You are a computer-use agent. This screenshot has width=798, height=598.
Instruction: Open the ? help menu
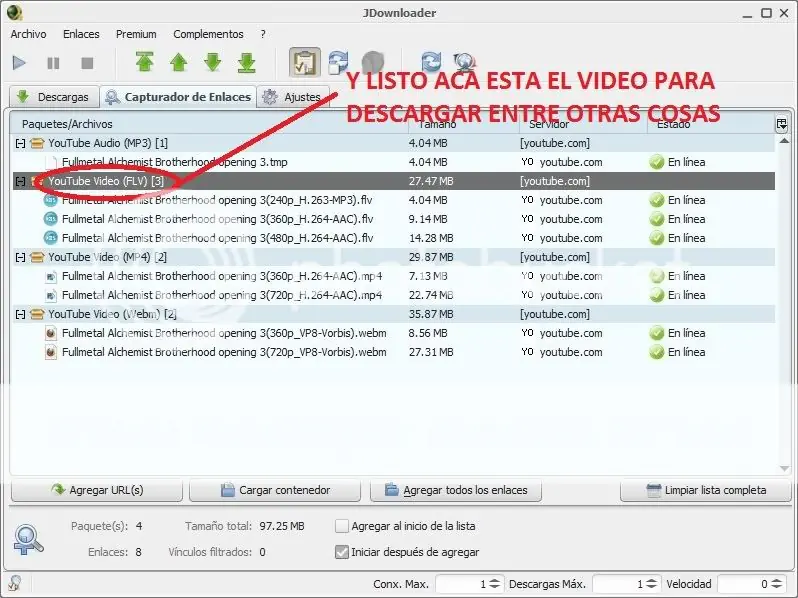(x=263, y=34)
